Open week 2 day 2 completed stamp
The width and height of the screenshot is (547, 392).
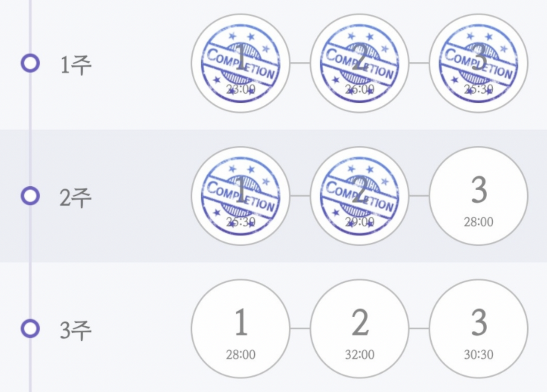359,196
